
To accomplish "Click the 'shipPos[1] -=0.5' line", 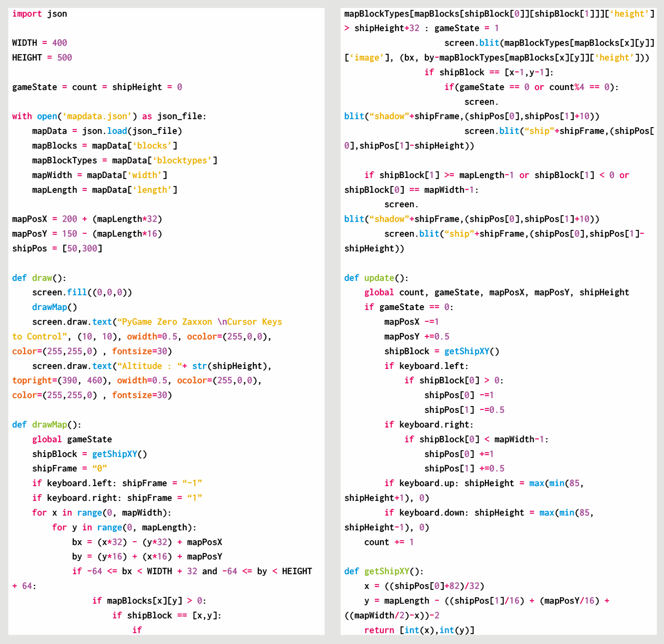I will 464,410.
